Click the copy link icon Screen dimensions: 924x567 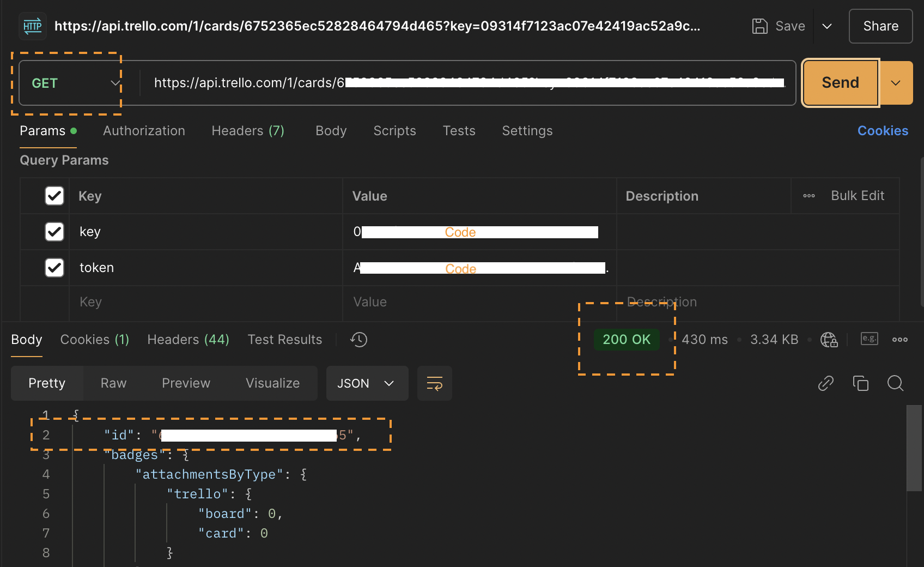[826, 383]
